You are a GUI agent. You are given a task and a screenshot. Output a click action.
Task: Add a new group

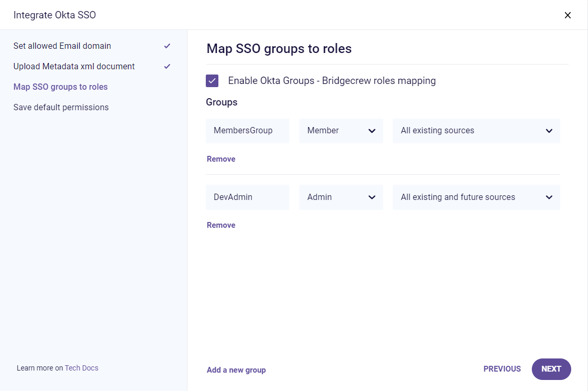(x=236, y=370)
